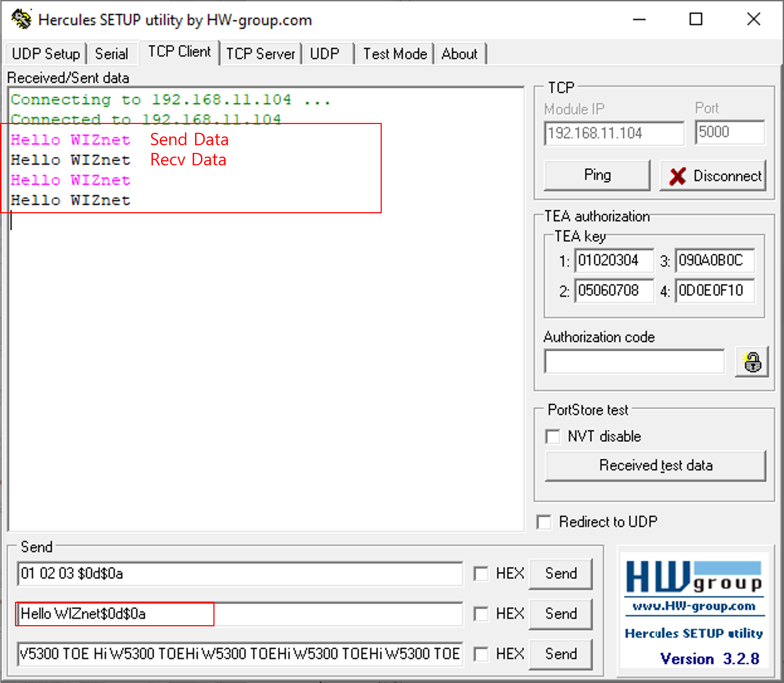Open the Test Mode tab
Viewport: 784px width, 683px height.
(394, 53)
